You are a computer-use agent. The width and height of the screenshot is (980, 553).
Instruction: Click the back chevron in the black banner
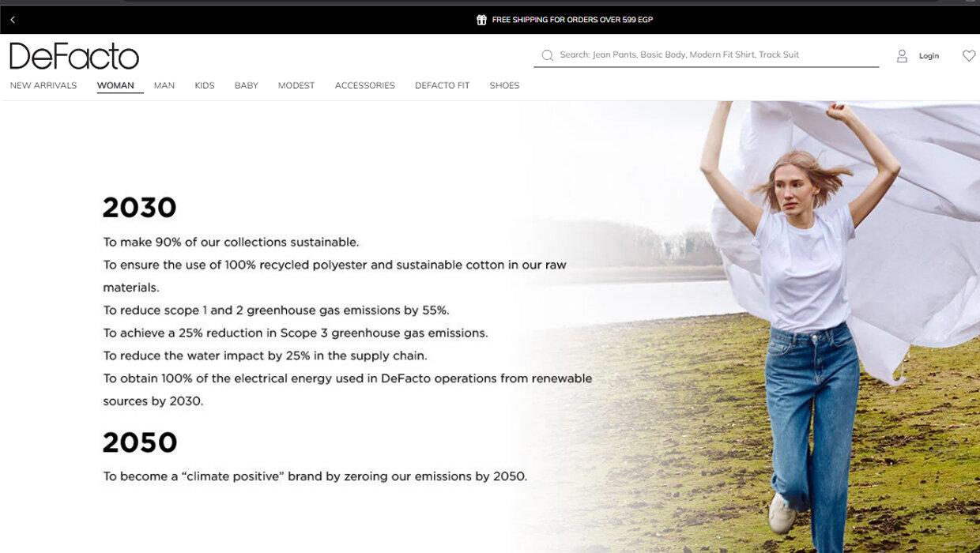click(13, 20)
